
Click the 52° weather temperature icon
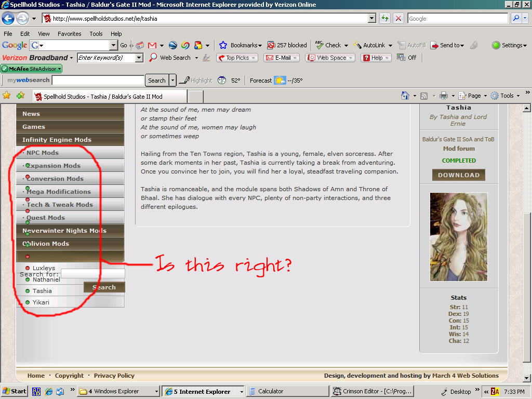(222, 81)
